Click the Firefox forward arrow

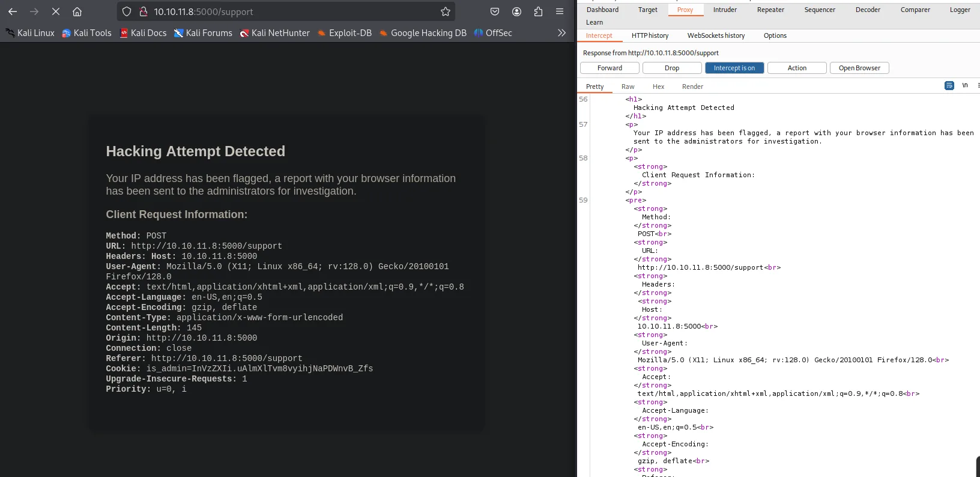[x=34, y=11]
